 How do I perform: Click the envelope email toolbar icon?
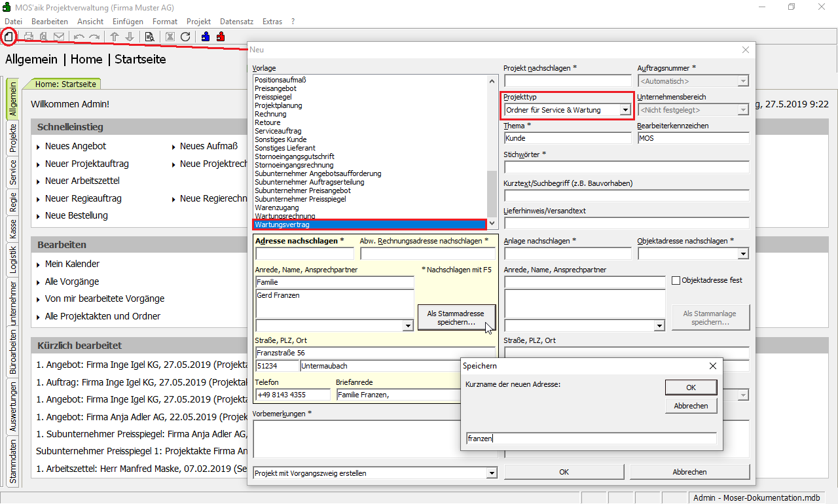[x=59, y=37]
